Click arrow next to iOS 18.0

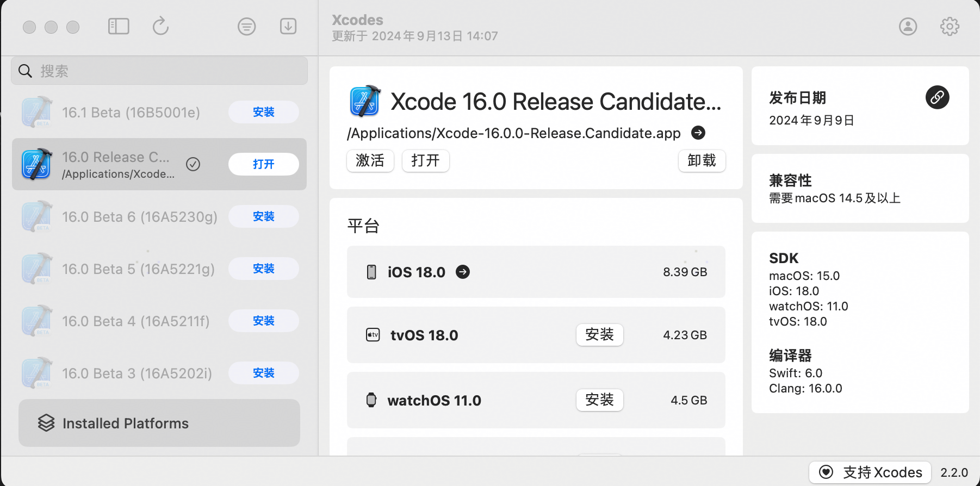[x=463, y=272]
